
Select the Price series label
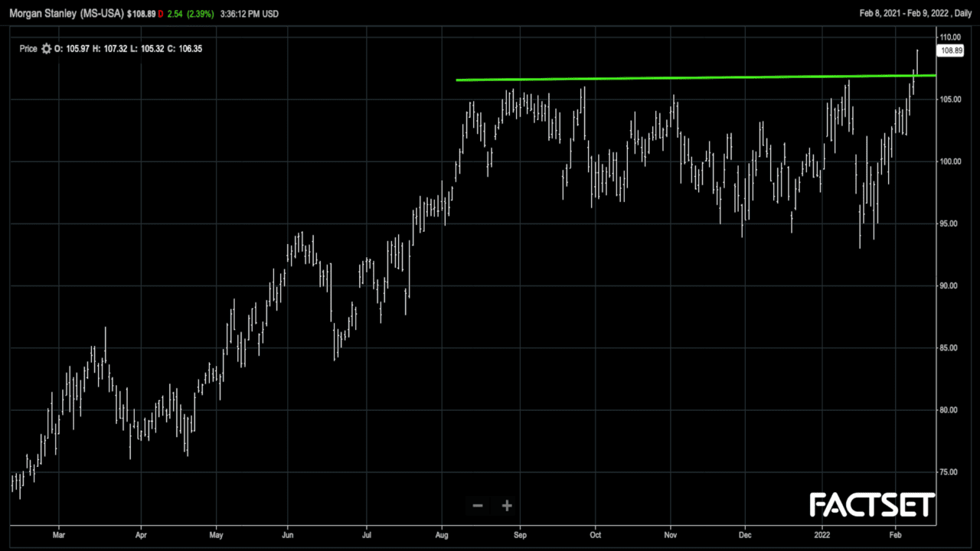pyautogui.click(x=28, y=49)
